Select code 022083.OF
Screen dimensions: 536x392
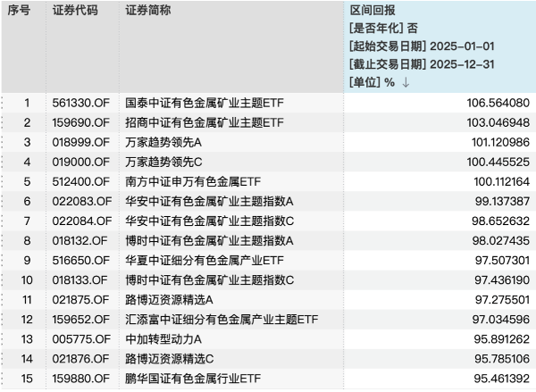(x=82, y=201)
